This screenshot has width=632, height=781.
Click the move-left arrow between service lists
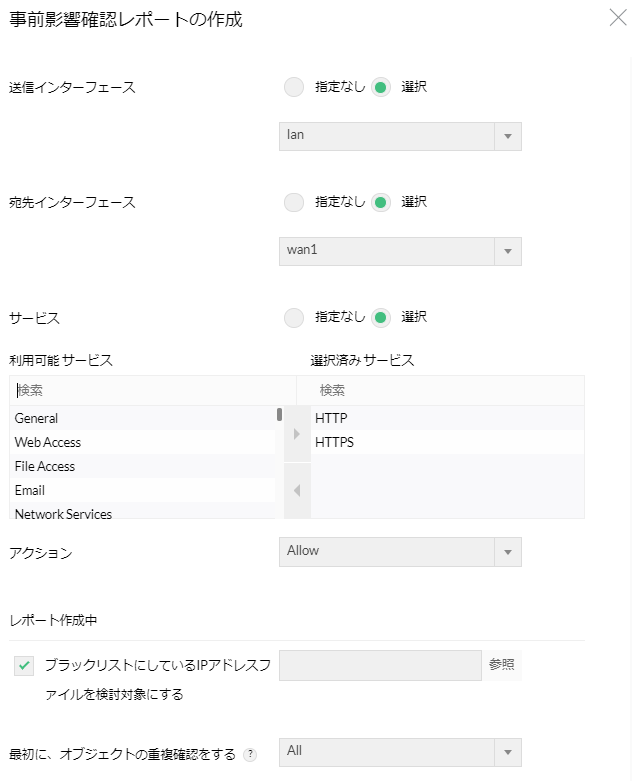pyautogui.click(x=296, y=490)
